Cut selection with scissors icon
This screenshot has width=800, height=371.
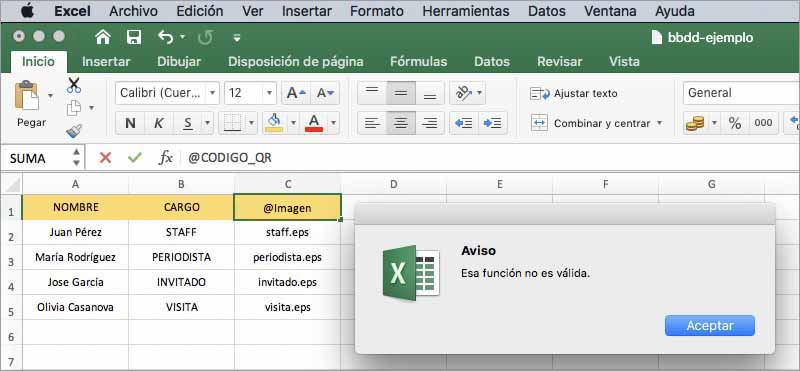(74, 85)
